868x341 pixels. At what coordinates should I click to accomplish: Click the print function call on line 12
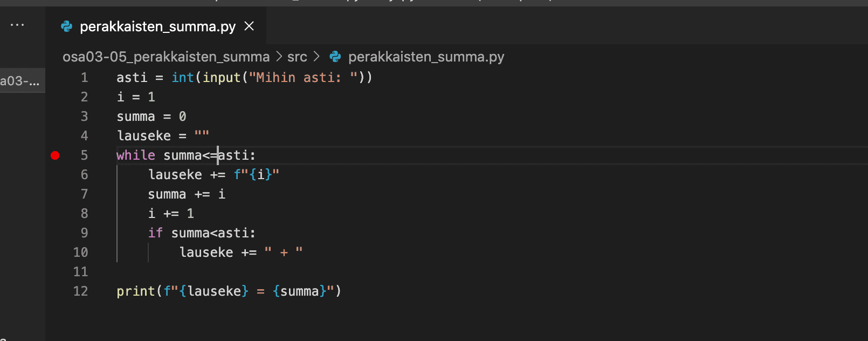tap(136, 291)
